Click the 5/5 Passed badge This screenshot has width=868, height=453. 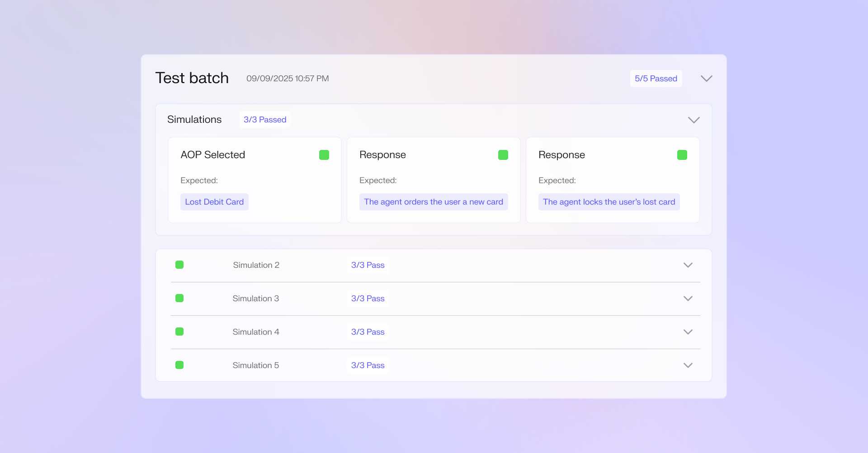[x=656, y=79]
